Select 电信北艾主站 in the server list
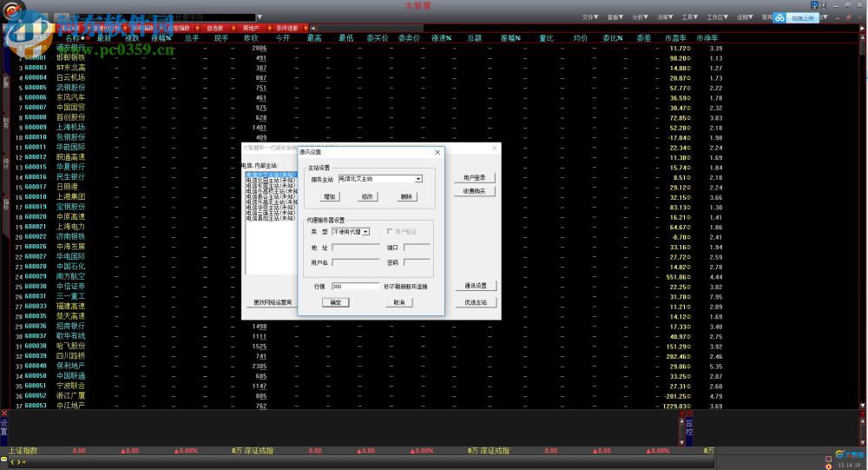This screenshot has width=868, height=470. 271,175
